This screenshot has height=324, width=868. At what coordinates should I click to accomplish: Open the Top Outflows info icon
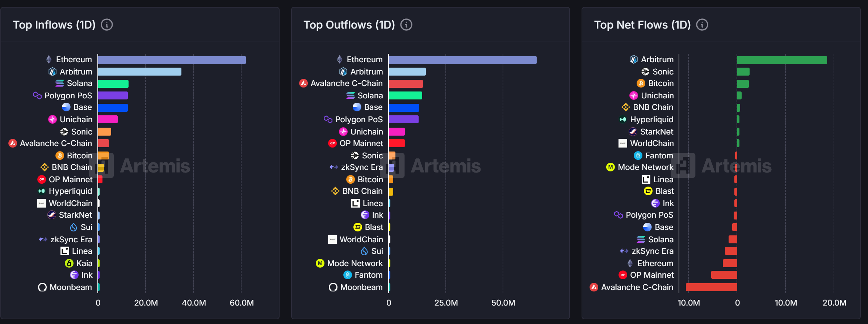click(406, 25)
